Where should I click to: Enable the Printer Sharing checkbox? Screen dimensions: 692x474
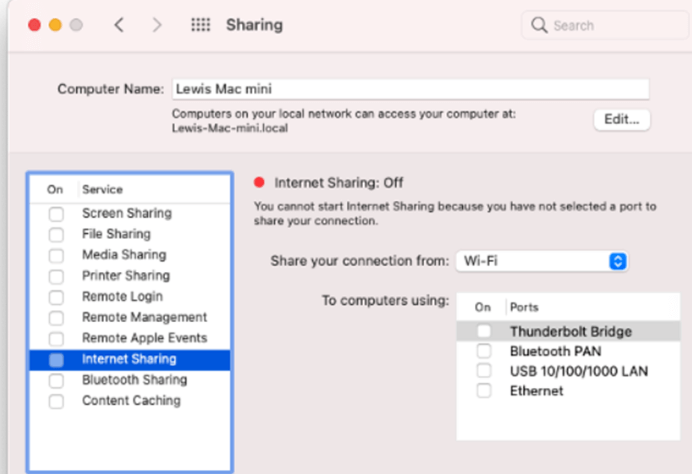(x=56, y=276)
